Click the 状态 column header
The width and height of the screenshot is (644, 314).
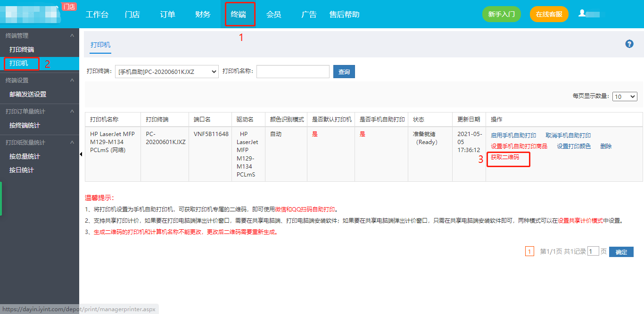coord(419,120)
